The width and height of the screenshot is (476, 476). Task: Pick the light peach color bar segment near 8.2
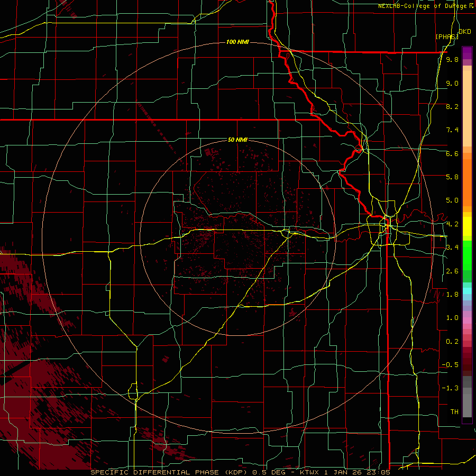(x=467, y=108)
